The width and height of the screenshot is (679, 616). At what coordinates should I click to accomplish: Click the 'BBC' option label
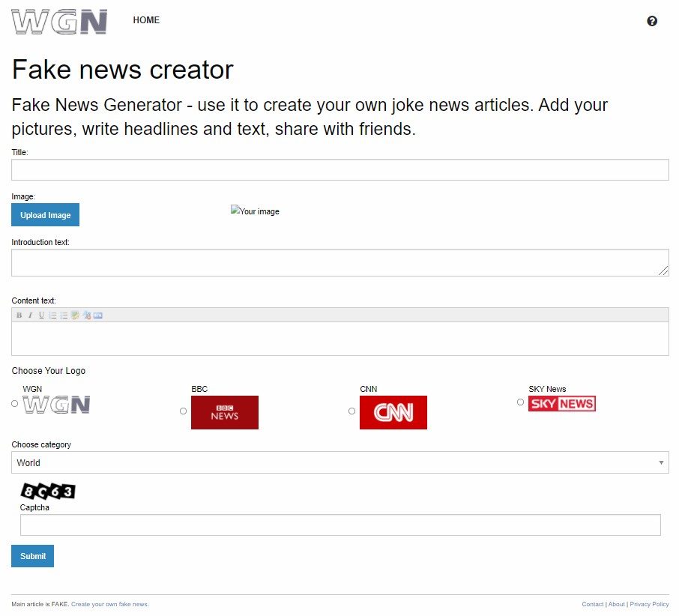click(x=199, y=389)
